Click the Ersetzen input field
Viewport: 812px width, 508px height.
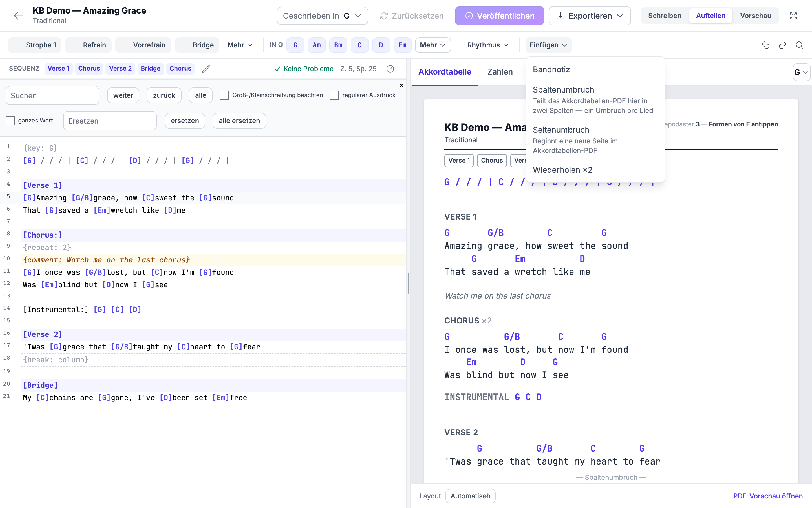(x=110, y=121)
